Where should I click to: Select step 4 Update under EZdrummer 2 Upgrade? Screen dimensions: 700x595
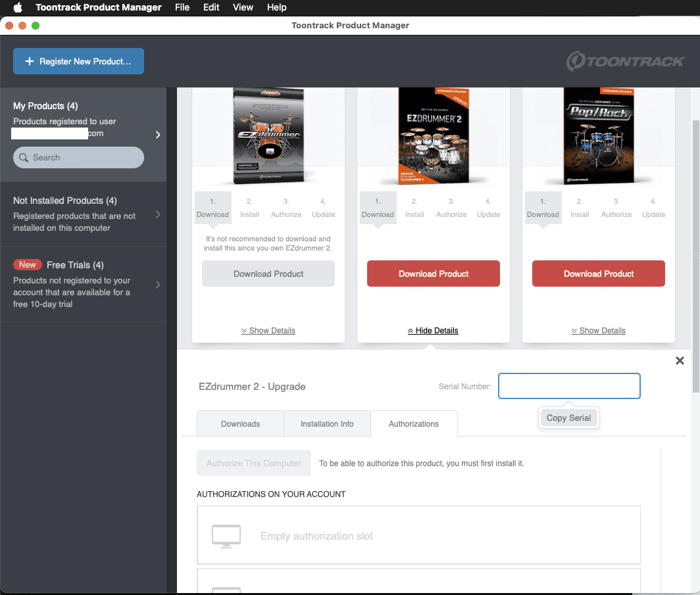(488, 208)
